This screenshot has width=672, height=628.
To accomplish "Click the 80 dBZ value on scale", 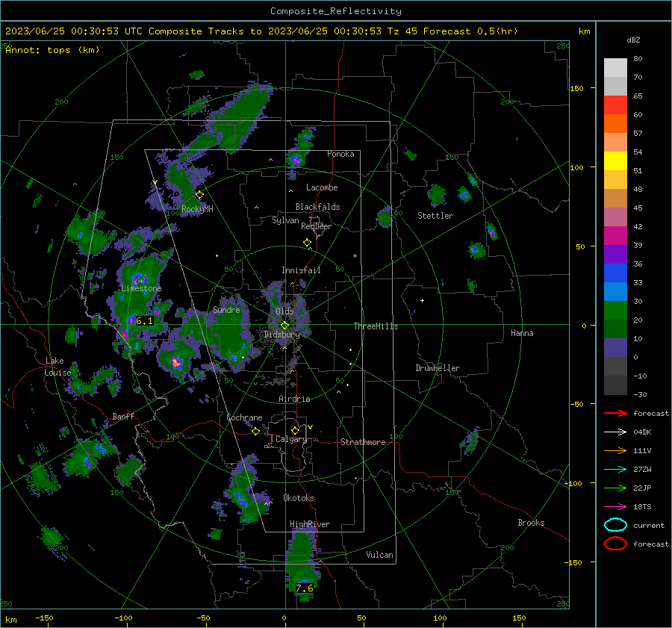I will pyautogui.click(x=638, y=59).
